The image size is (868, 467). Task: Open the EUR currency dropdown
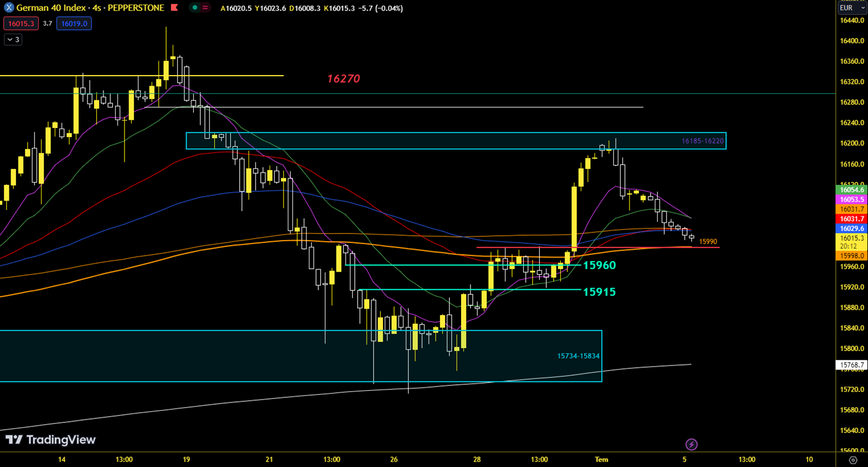coord(852,8)
